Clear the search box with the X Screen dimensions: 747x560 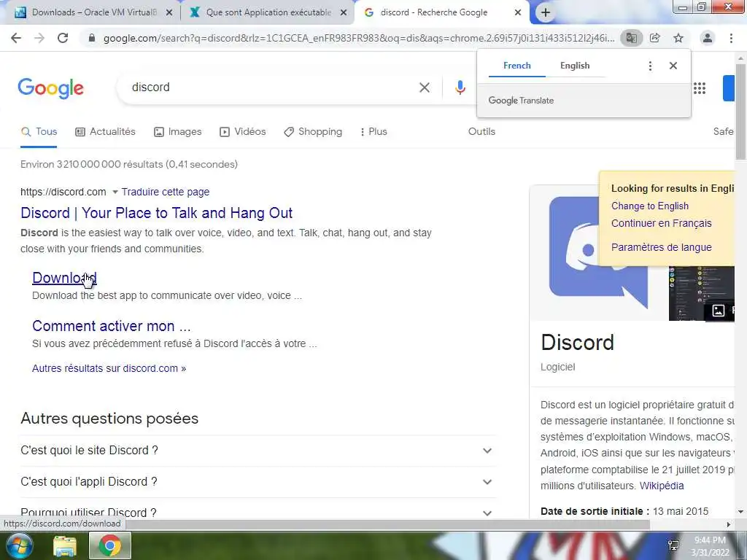424,87
